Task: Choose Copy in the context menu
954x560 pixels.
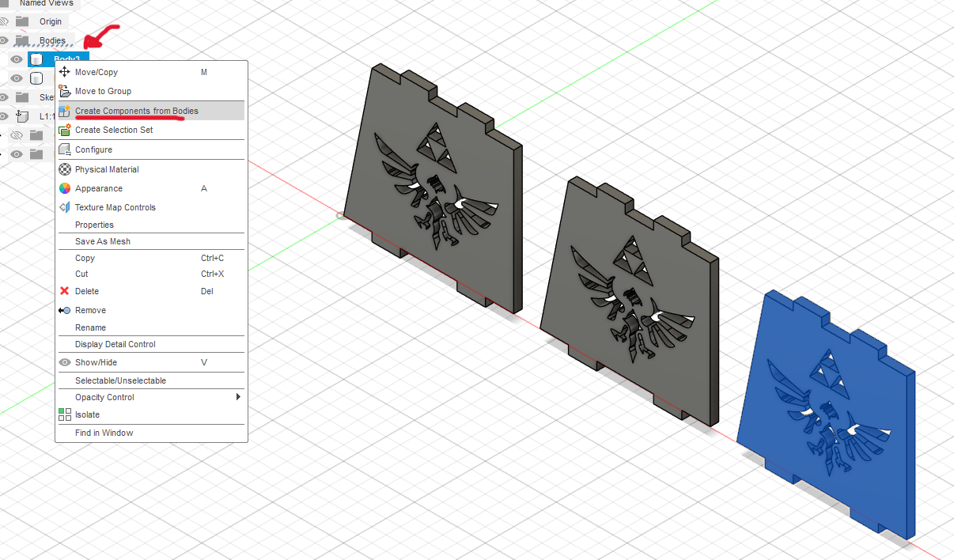Action: click(x=151, y=258)
